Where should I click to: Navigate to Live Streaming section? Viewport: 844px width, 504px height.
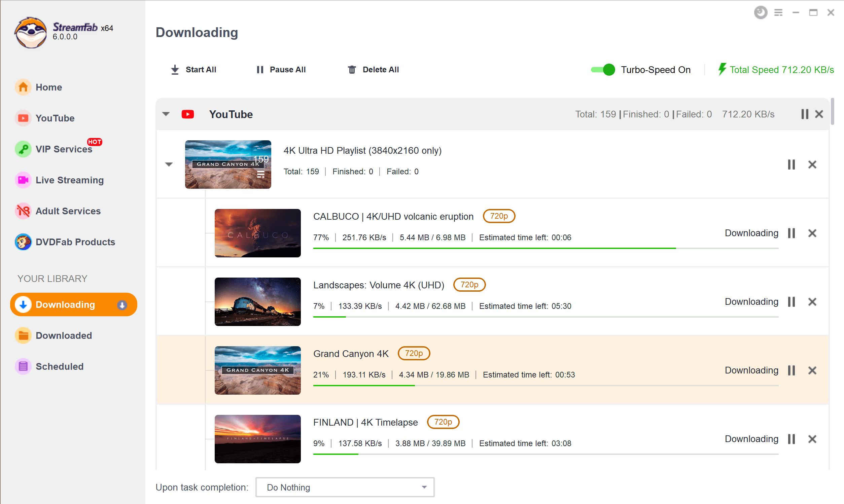pos(70,179)
